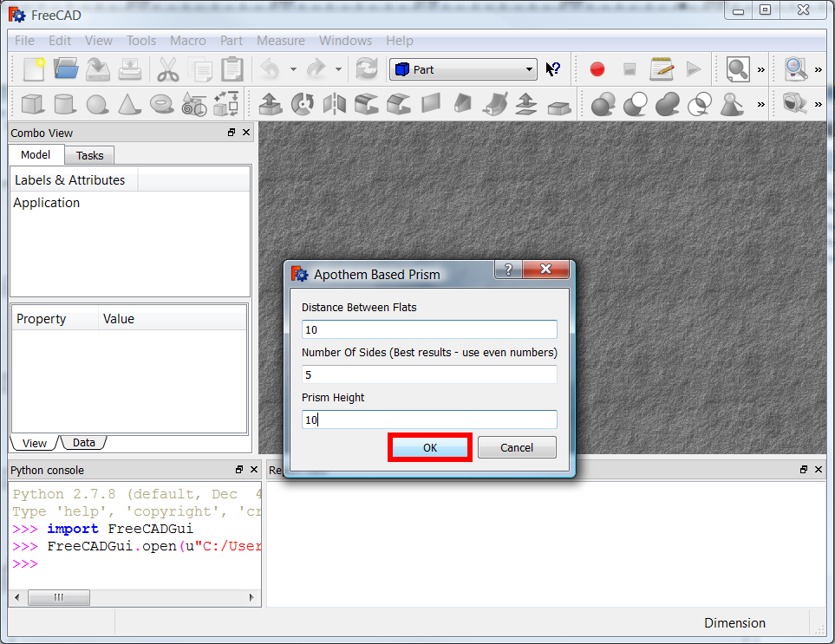Viewport: 835px width, 644px height.
Task: Click the Boolean Intersection icon
Action: click(700, 104)
